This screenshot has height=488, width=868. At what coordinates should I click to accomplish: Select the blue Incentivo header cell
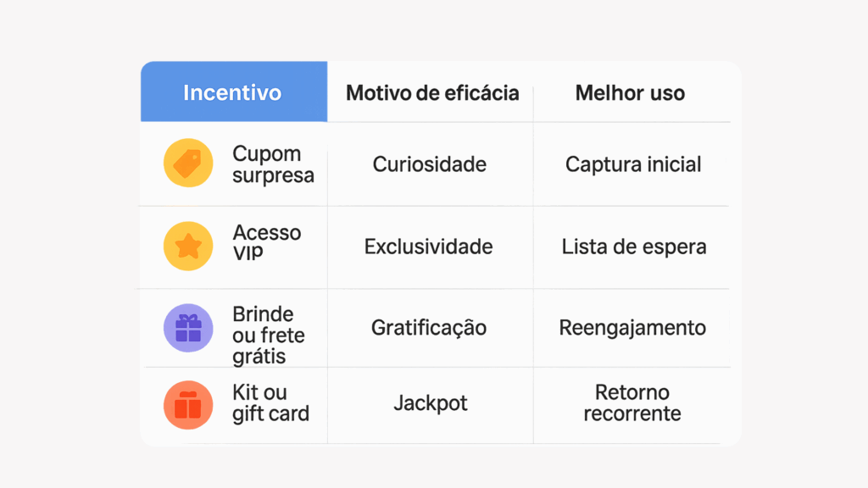pyautogui.click(x=233, y=92)
